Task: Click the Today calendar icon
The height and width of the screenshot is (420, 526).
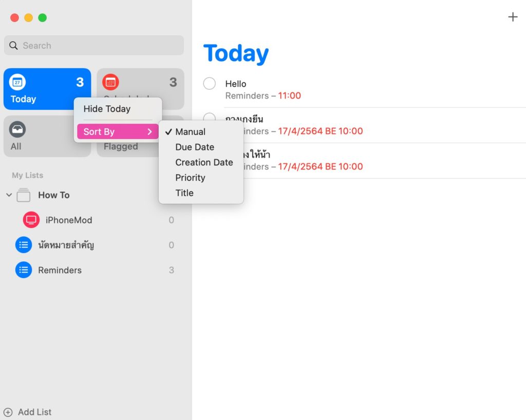Action: (x=17, y=82)
